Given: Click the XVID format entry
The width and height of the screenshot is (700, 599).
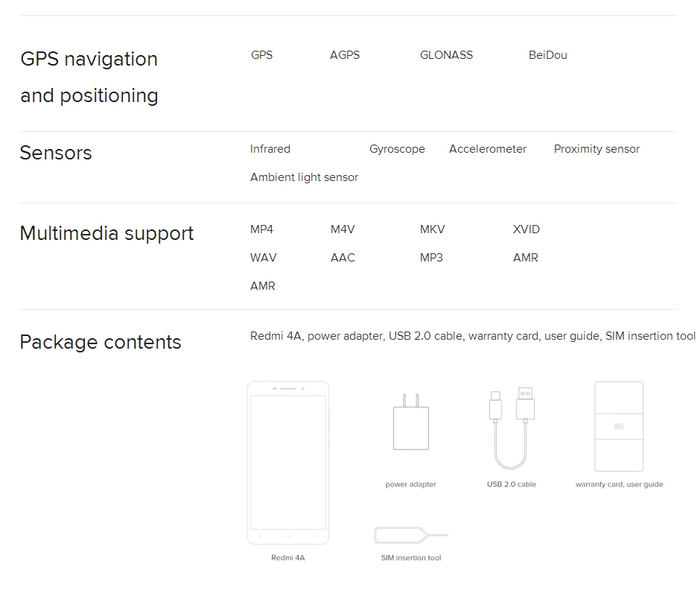Looking at the screenshot, I should point(526,229).
